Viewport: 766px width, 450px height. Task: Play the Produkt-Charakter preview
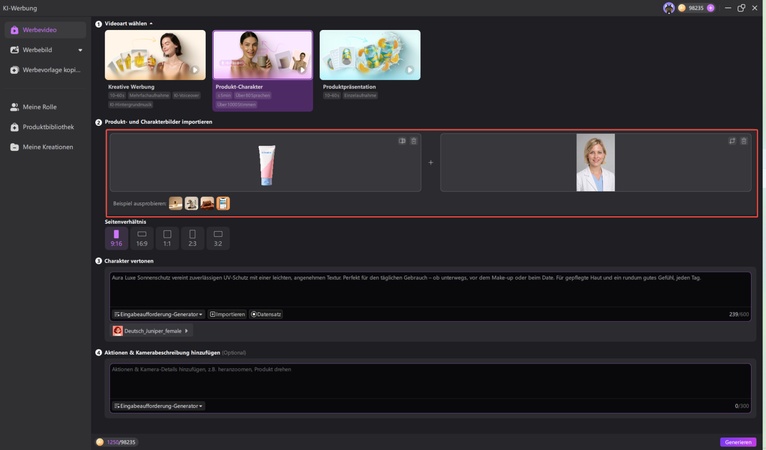coord(302,70)
